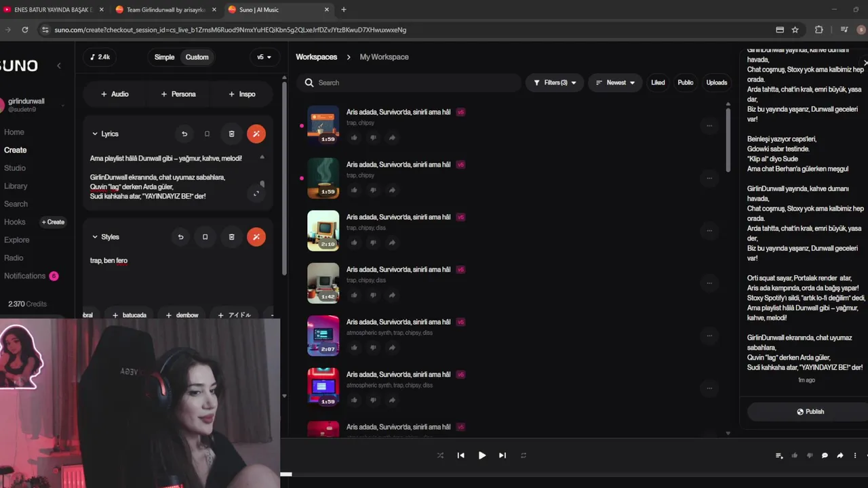Open more options for the 2:07 song
Image resolution: width=868 pixels, height=488 pixels.
click(709, 335)
